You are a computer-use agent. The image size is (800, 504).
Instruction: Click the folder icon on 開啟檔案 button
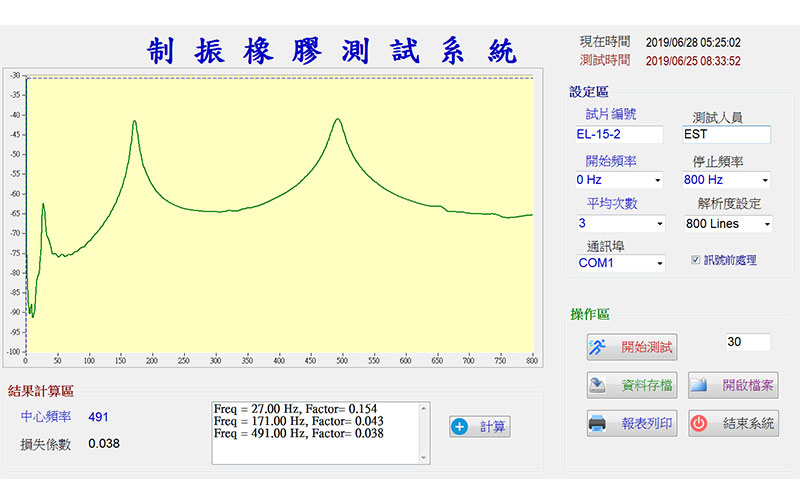click(699, 385)
